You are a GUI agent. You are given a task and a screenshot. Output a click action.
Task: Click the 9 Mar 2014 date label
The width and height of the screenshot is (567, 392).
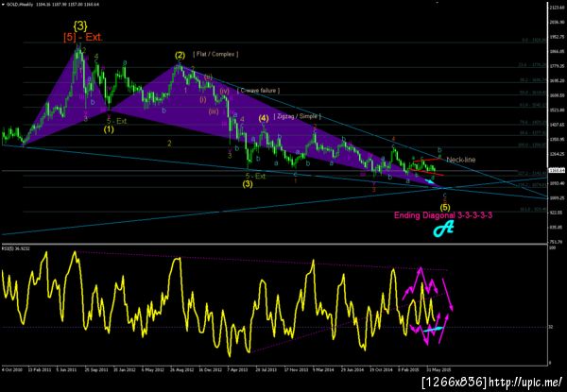coord(323,370)
